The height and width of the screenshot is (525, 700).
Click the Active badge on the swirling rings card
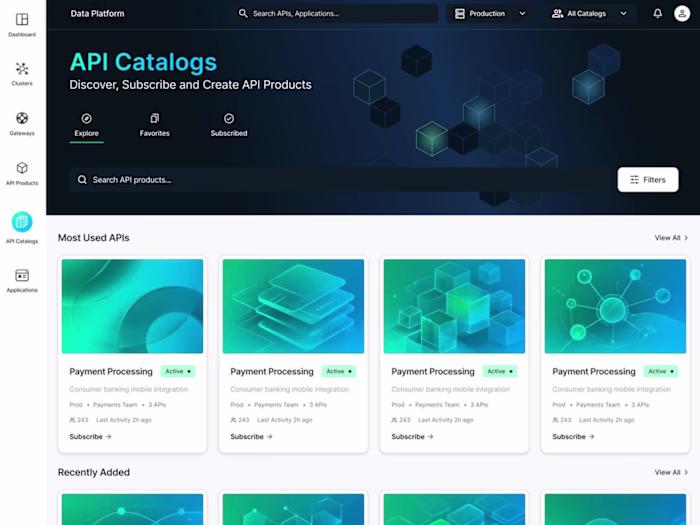tap(178, 371)
